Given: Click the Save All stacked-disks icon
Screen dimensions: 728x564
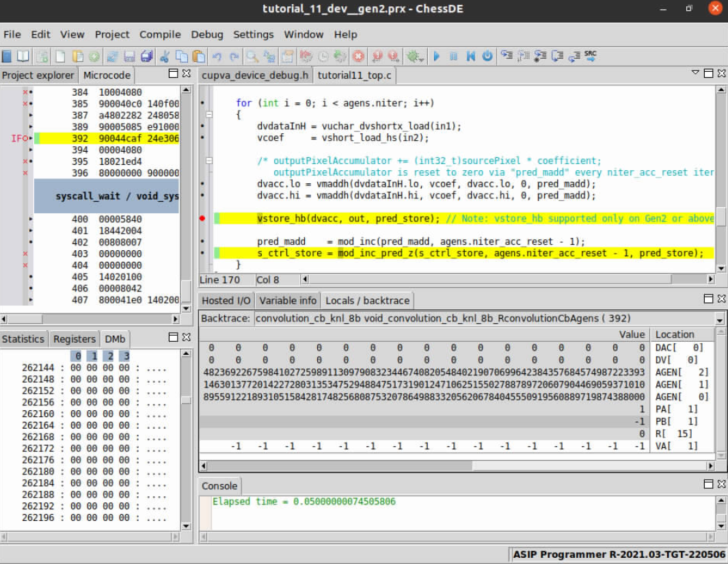Looking at the screenshot, I should click(x=146, y=56).
